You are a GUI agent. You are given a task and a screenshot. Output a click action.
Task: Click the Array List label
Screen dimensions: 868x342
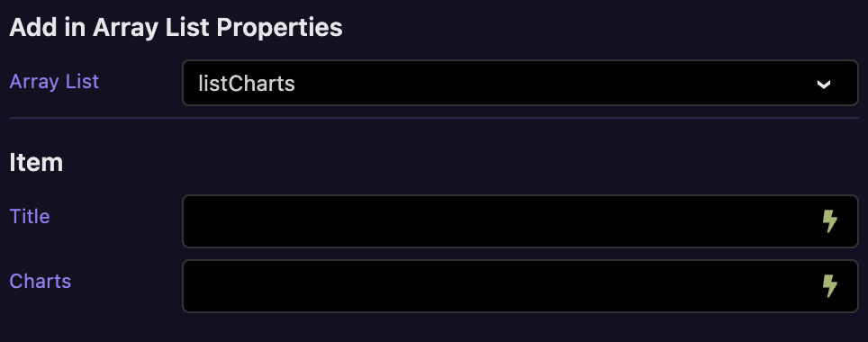54,81
